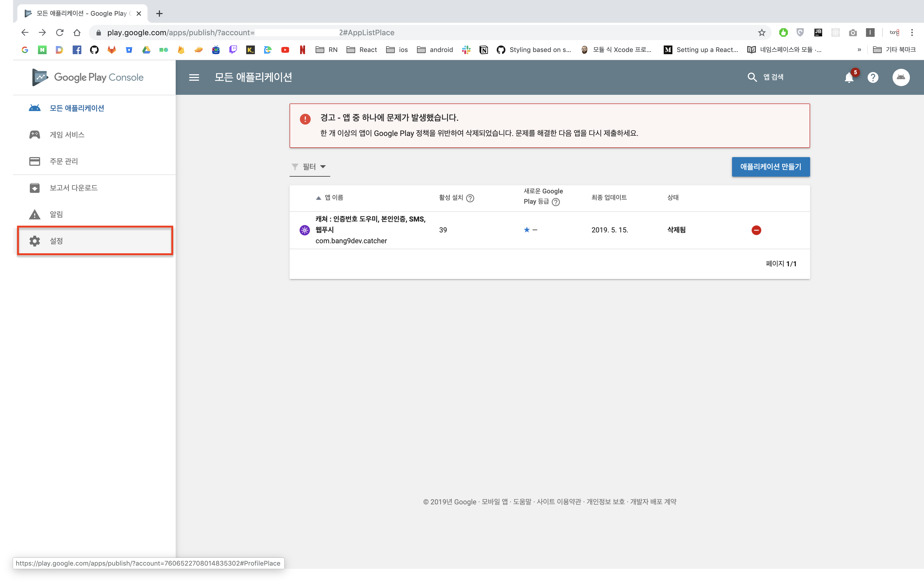Click active installs help icon

point(470,198)
